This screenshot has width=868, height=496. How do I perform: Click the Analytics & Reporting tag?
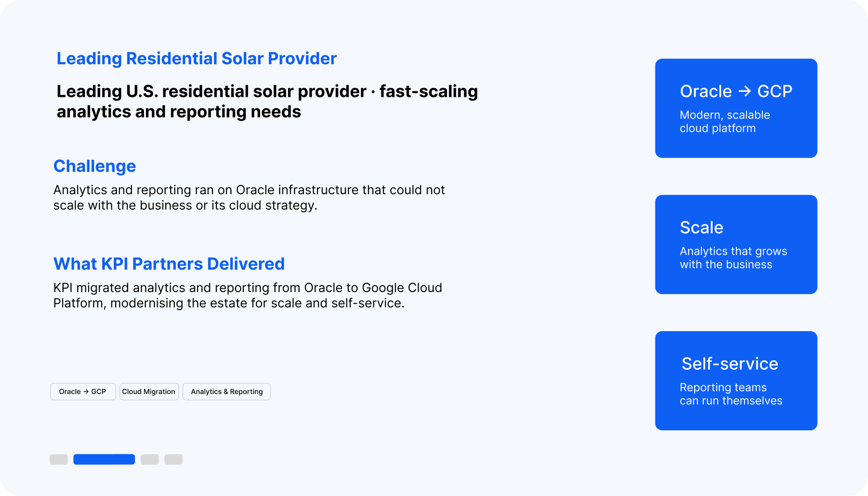(x=227, y=392)
